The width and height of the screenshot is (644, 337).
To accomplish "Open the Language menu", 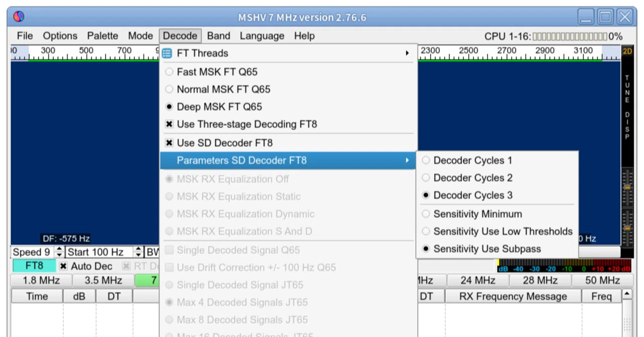I will coord(262,36).
